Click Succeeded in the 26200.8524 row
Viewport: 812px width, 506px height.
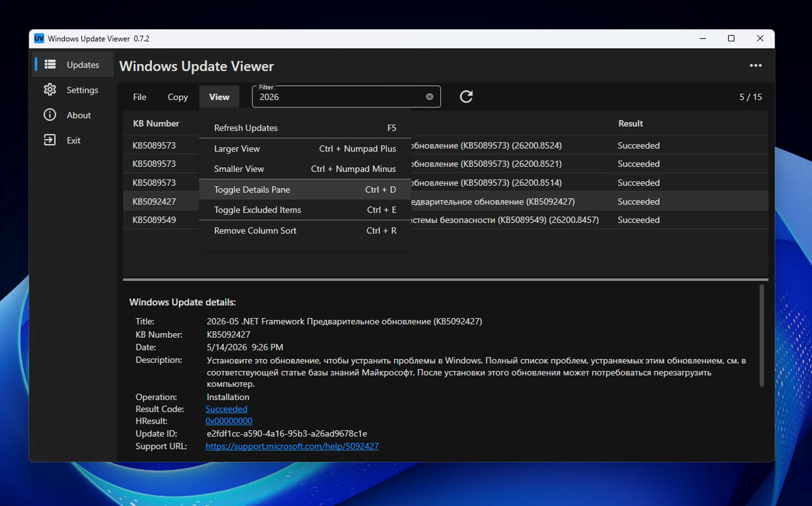(638, 146)
